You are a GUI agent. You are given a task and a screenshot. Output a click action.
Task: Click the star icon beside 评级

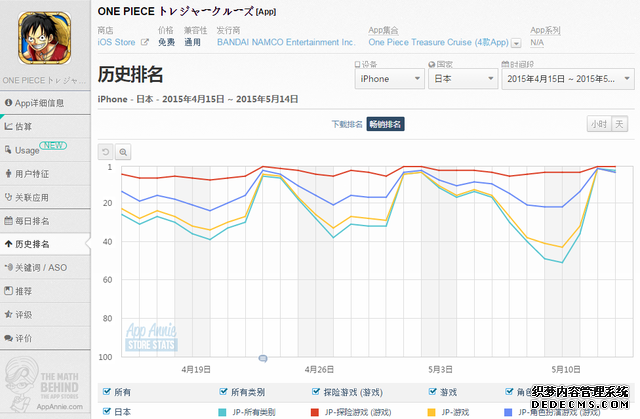pyautogui.click(x=8, y=314)
